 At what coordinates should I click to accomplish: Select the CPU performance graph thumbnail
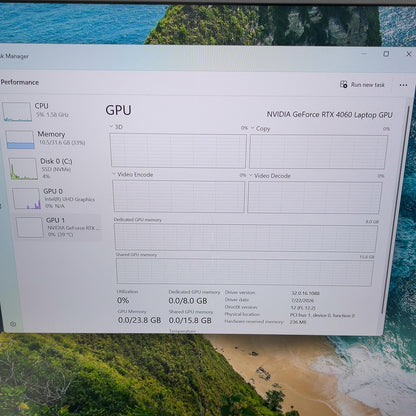[17, 112]
